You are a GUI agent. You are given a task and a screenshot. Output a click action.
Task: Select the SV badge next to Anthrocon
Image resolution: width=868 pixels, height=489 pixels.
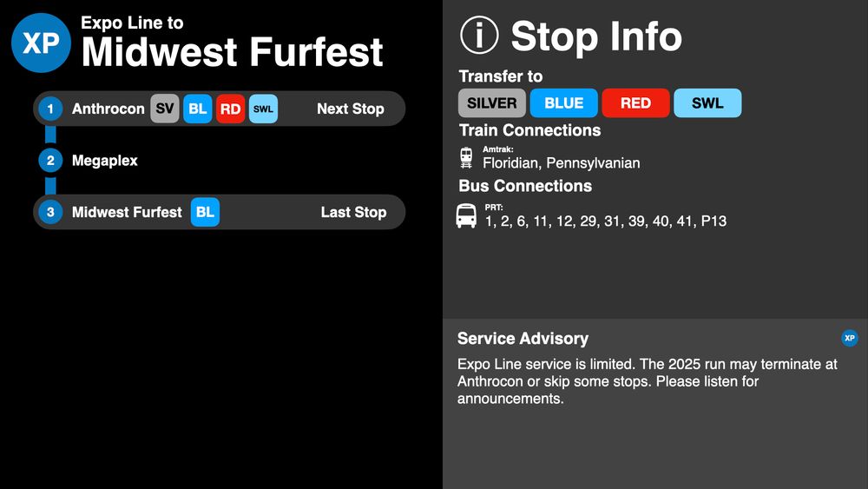point(165,109)
